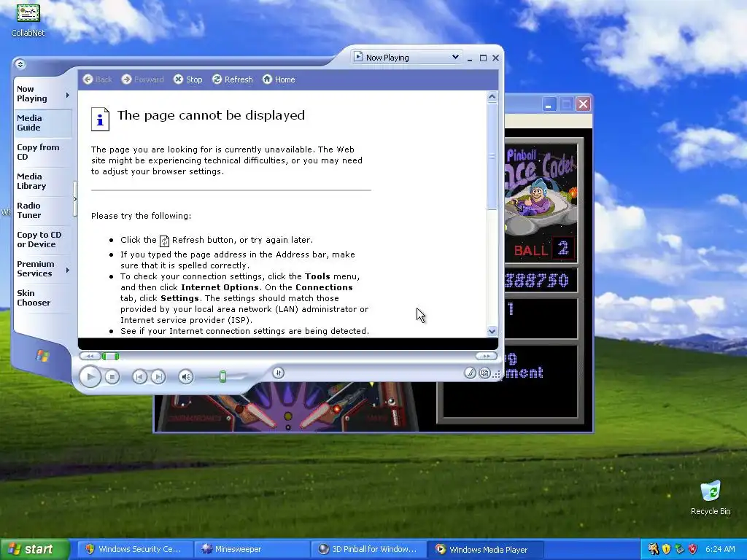747x560 pixels.
Task: Click the volume slider knob
Action: [x=222, y=377]
